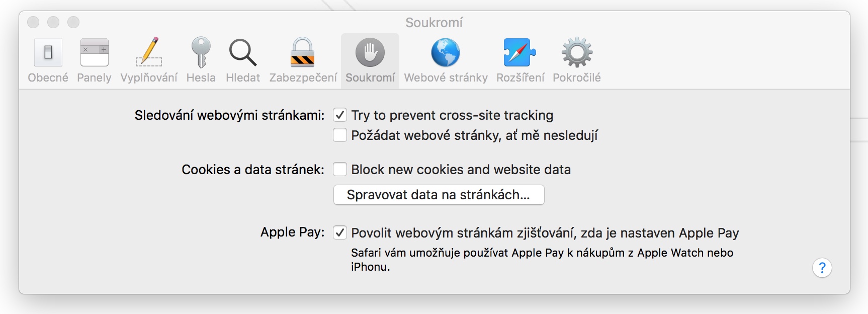Select Rozšíření puzzle piece icon
Viewport: 868px width, 314px height.
tap(520, 53)
